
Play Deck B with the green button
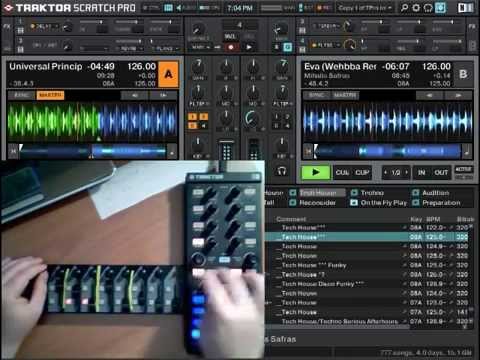[x=315, y=172]
